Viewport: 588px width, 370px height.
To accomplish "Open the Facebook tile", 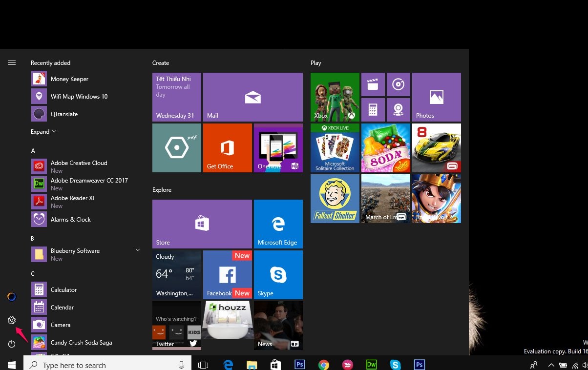I will [x=228, y=275].
